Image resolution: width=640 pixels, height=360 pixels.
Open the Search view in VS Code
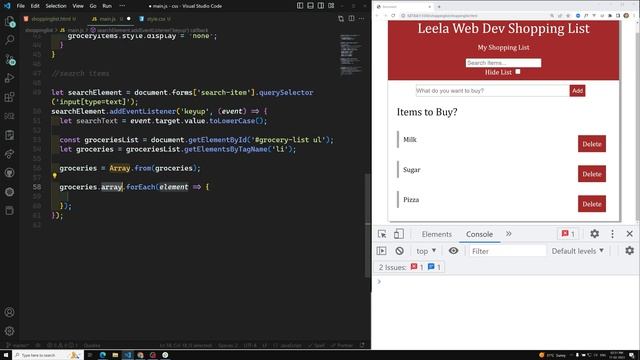point(9,40)
